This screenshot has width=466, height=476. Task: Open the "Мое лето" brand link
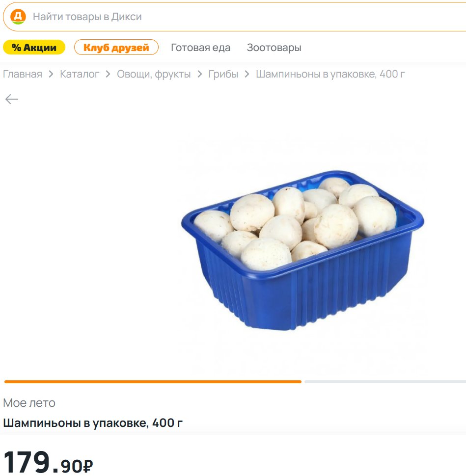coord(29,403)
